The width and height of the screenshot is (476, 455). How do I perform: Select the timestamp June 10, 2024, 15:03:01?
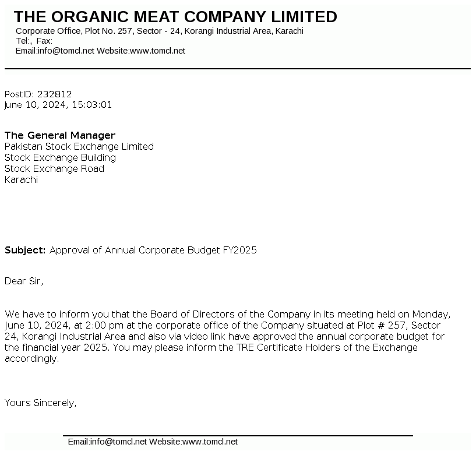click(58, 105)
